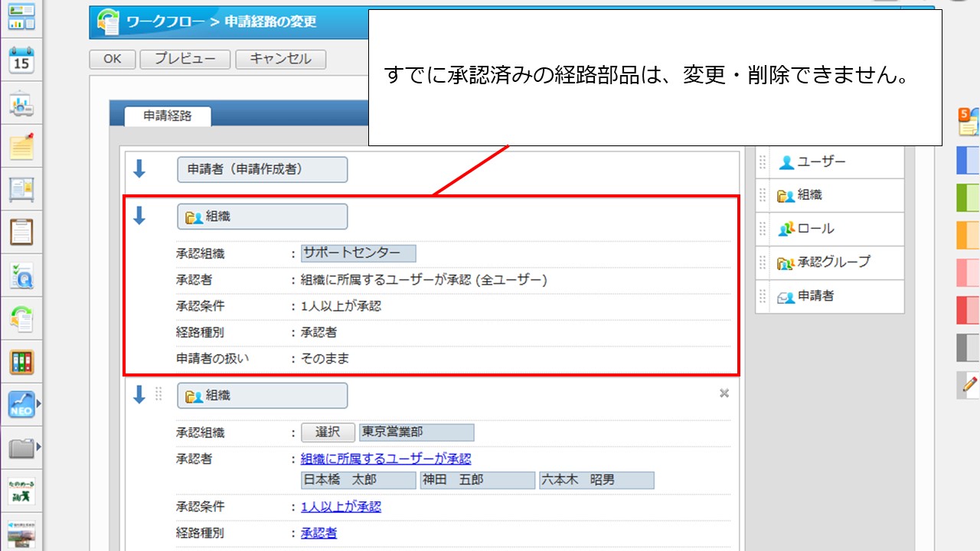
Task: Click the blue arrow beside 申請者（申請作成者）
Action: tap(139, 168)
